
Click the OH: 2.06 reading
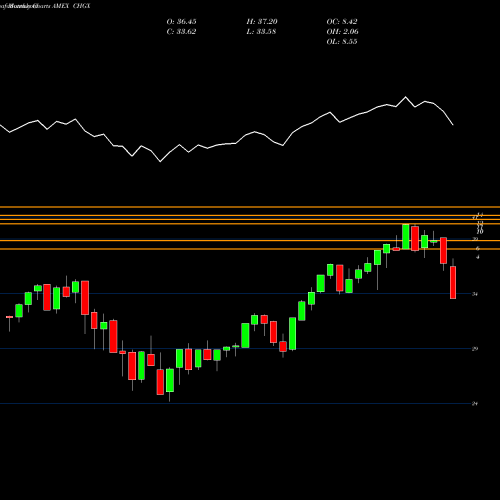(x=342, y=32)
